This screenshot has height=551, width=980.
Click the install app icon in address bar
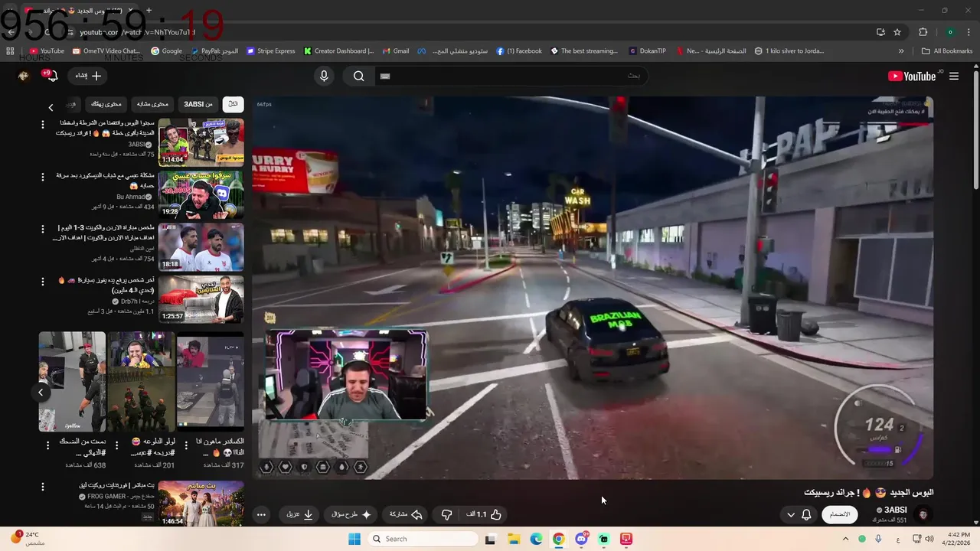click(x=880, y=32)
